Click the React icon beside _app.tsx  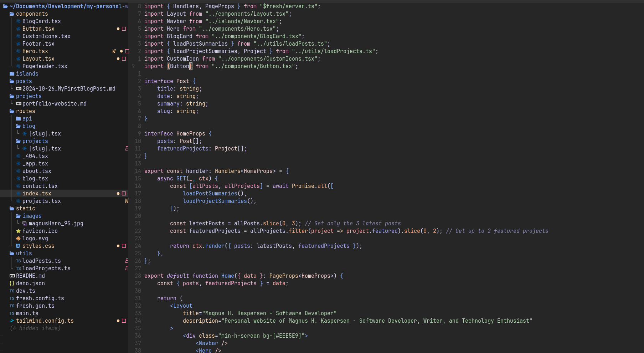click(x=18, y=164)
